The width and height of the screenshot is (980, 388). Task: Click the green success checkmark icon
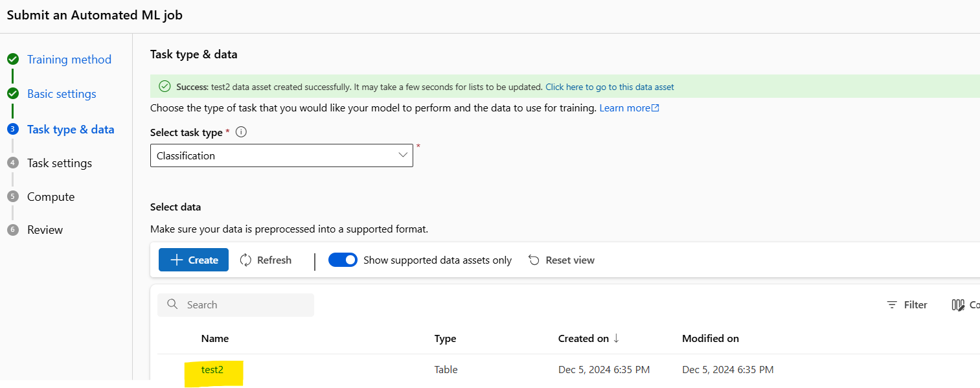pos(165,86)
